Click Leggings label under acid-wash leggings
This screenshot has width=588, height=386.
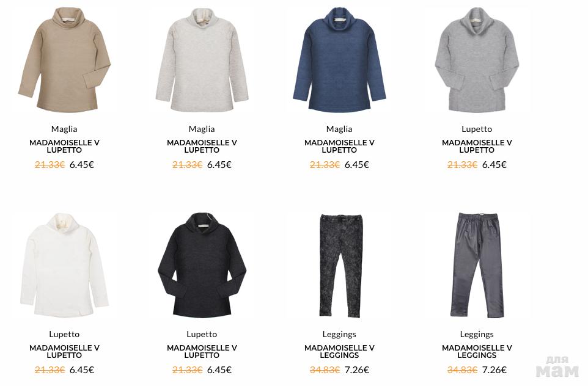click(339, 334)
